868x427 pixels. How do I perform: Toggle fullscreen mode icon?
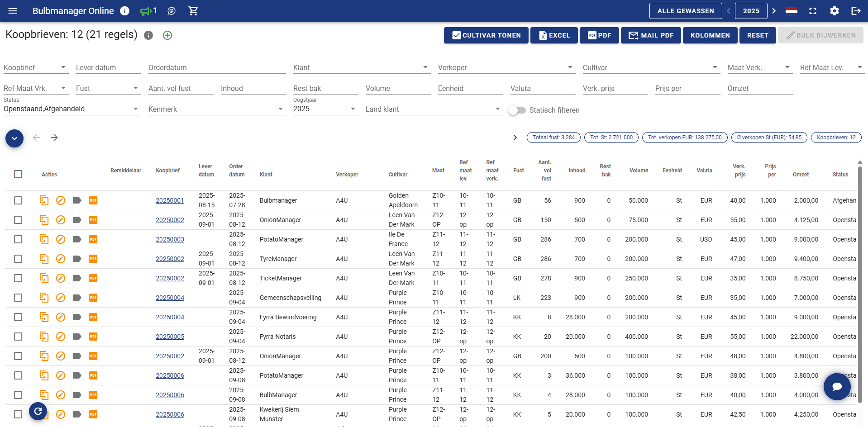[x=813, y=11]
